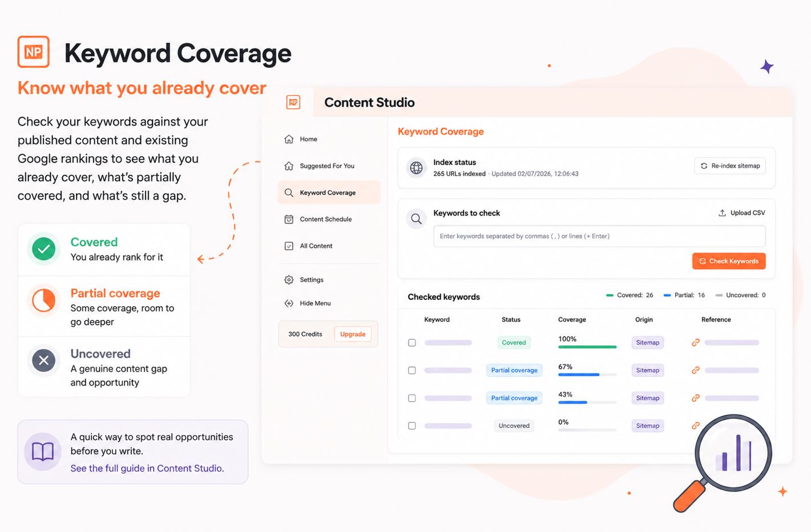This screenshot has width=811, height=532.
Task: Click the green 100% coverage progress bar
Action: [587, 347]
